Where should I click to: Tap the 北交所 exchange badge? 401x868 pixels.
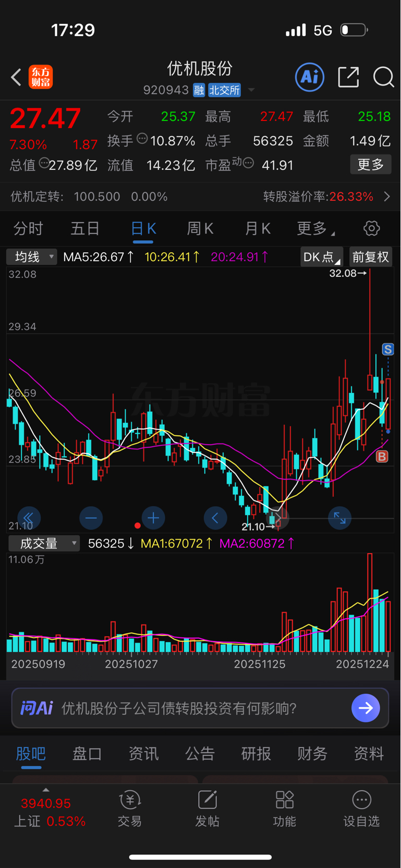pyautogui.click(x=224, y=90)
